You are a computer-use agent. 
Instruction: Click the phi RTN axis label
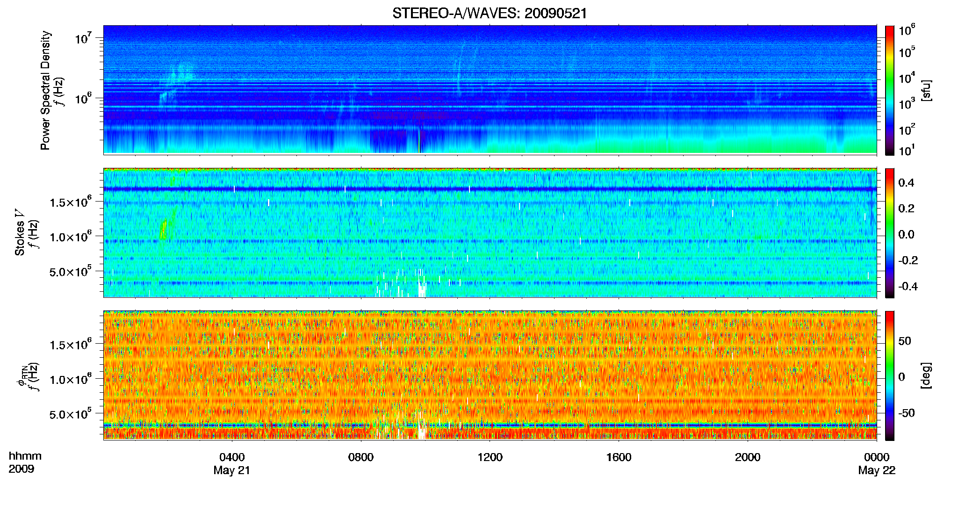coord(23,376)
